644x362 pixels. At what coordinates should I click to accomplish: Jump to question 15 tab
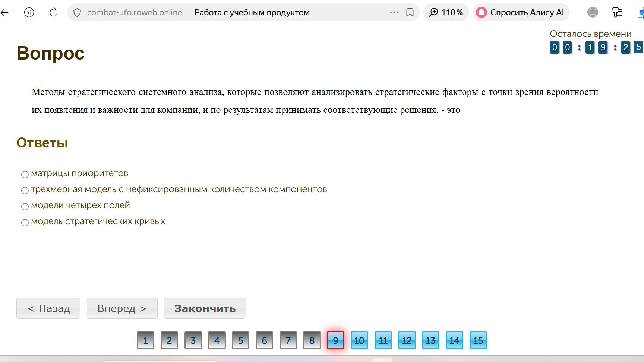click(x=478, y=340)
